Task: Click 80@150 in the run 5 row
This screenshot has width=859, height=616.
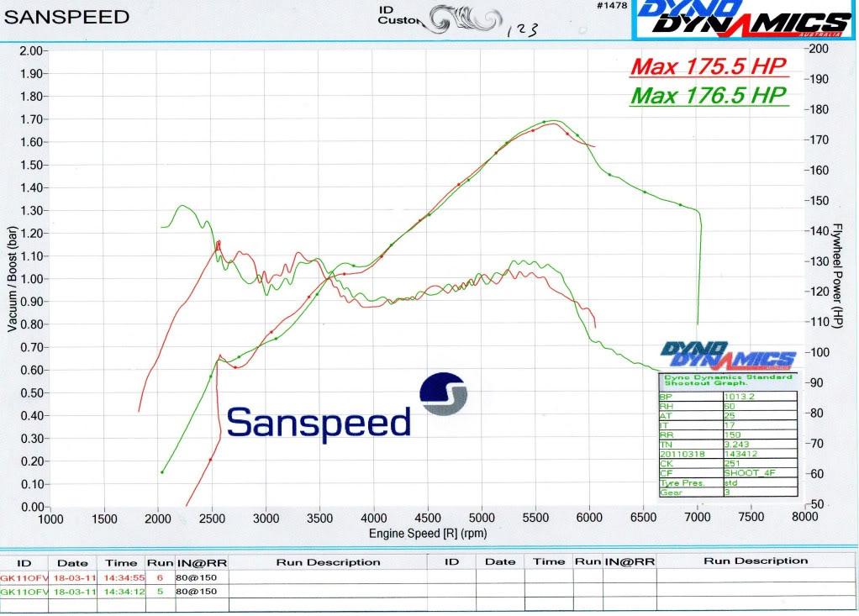Action: [x=196, y=592]
